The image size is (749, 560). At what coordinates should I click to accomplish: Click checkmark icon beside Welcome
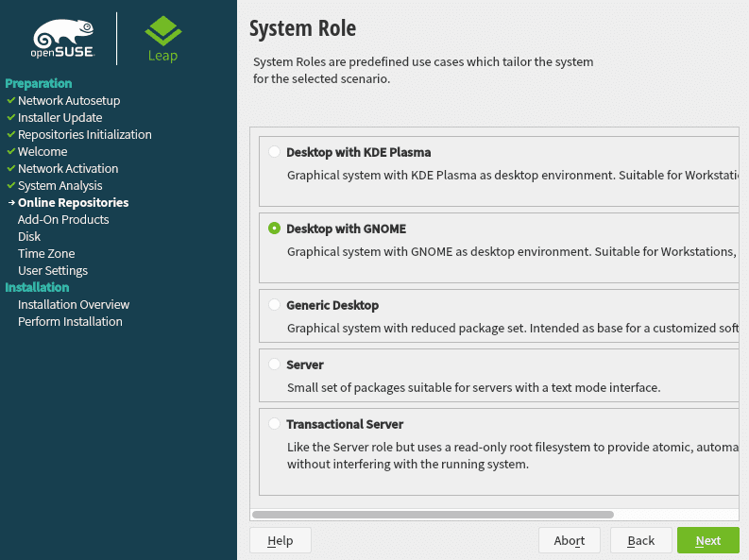click(x=11, y=151)
